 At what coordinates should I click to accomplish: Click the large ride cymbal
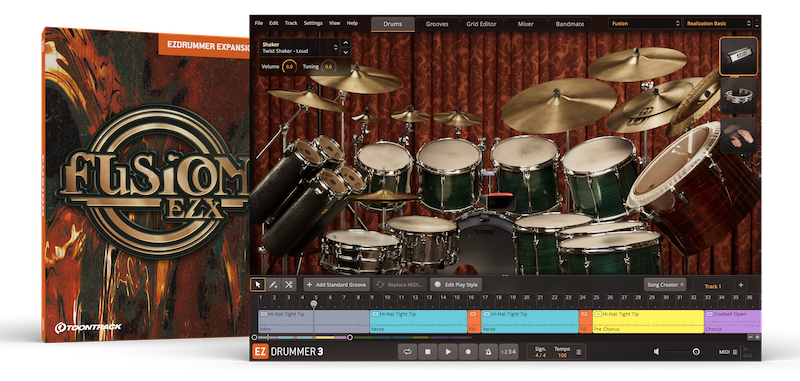click(559, 105)
